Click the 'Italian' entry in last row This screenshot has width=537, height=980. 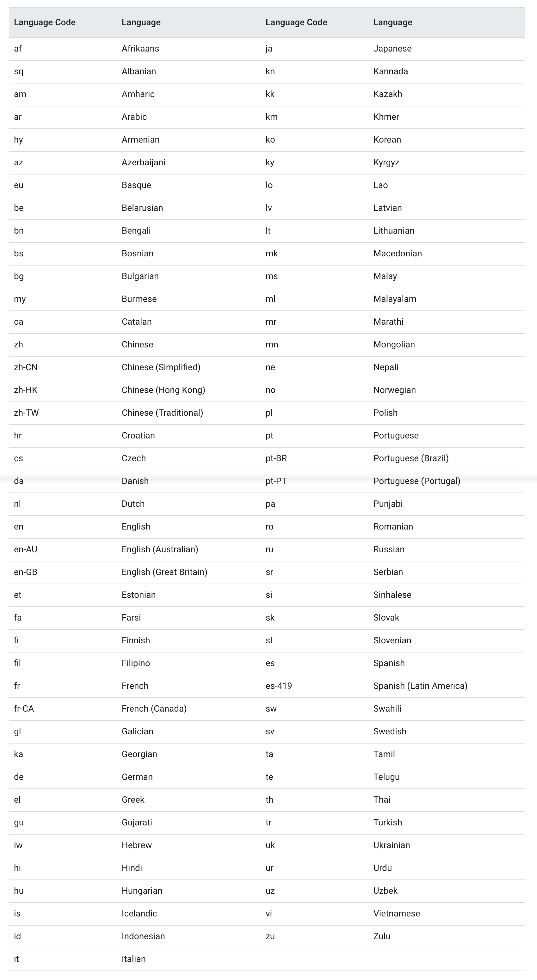pyautogui.click(x=133, y=959)
